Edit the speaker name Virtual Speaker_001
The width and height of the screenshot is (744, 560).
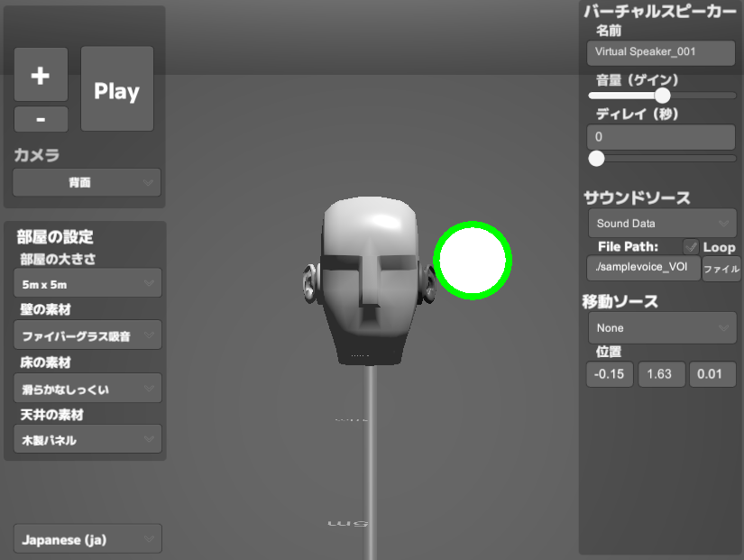[660, 52]
